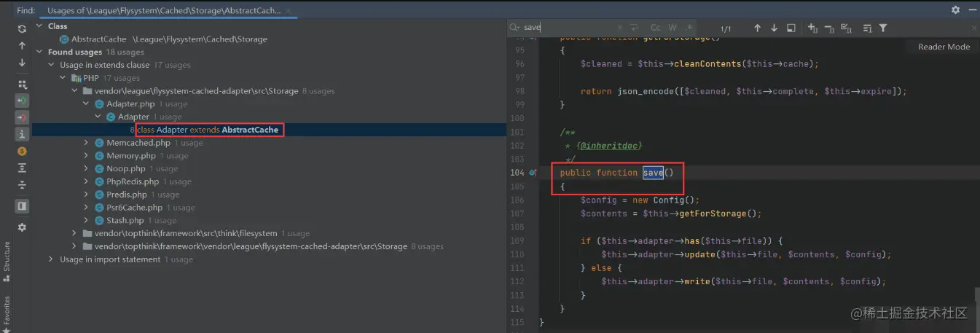Toggle the preview usages panel icon
The width and height of the screenshot is (980, 333).
pyautogui.click(x=22, y=206)
